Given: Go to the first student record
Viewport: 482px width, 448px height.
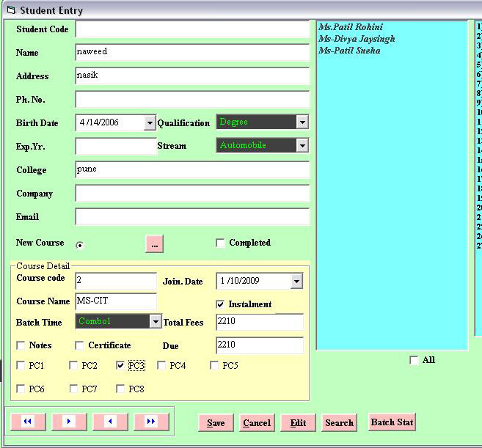Looking at the screenshot, I should pyautogui.click(x=28, y=422).
